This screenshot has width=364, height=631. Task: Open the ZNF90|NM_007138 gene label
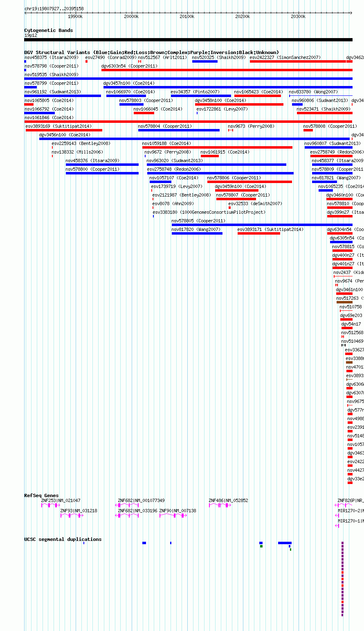[x=178, y=511]
